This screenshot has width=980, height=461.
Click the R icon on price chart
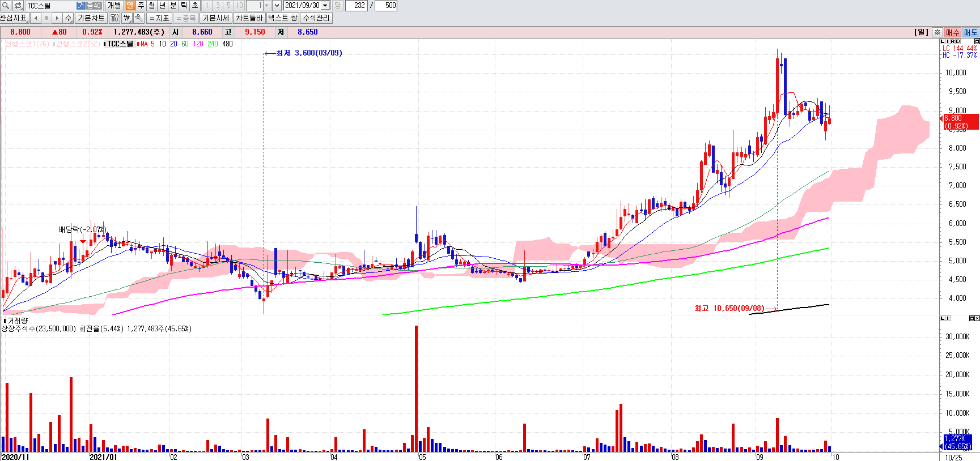[x=953, y=41]
